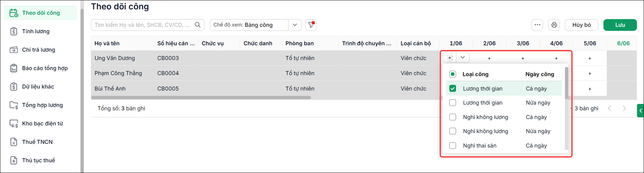Screen dimensions: 644x173
Task: Expand the green side panel arrow
Action: click(x=640, y=111)
